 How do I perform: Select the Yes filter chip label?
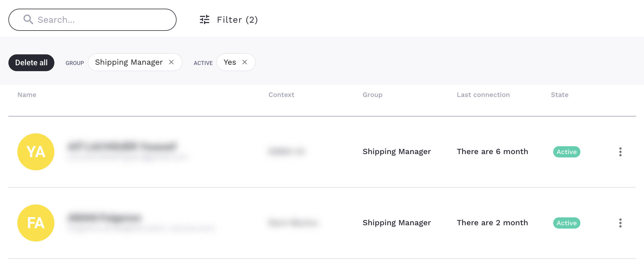pos(230,62)
